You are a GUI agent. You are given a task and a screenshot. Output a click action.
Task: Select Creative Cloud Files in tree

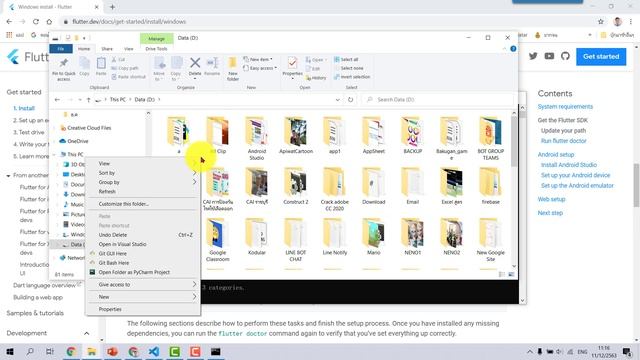(89, 128)
